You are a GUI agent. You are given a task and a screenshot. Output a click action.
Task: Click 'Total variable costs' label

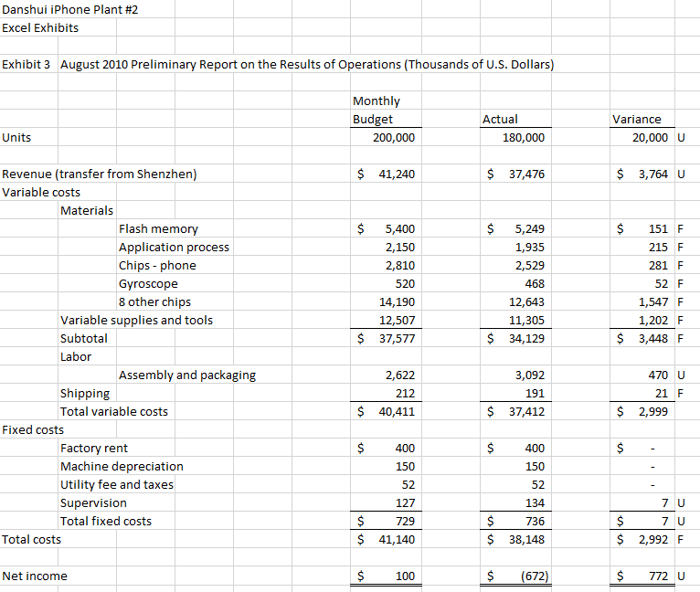pos(114,412)
